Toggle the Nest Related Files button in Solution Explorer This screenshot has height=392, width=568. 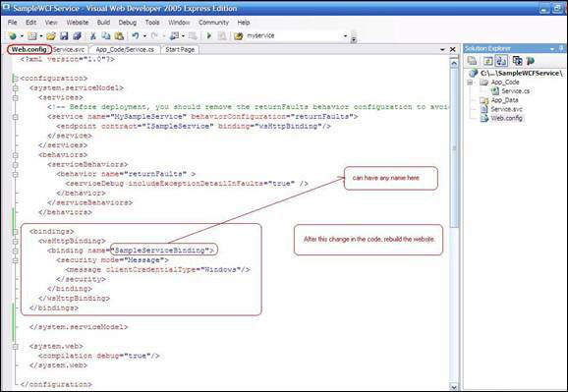pyautogui.click(x=501, y=61)
